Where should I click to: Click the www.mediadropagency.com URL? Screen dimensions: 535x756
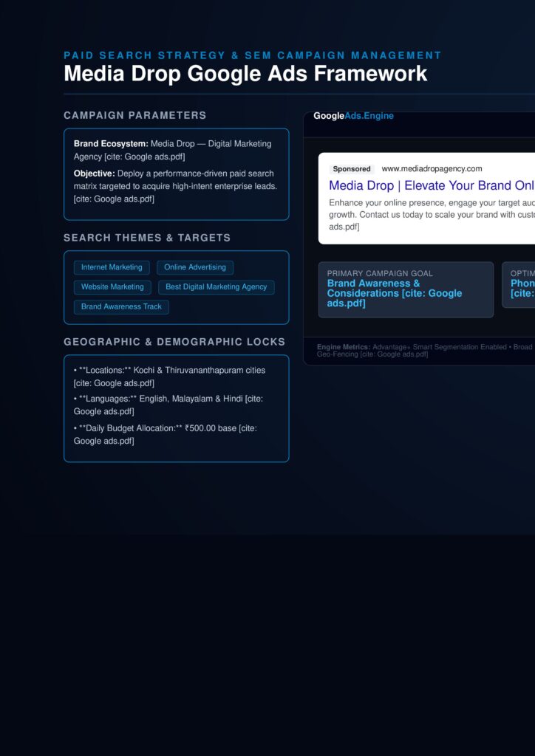click(432, 169)
